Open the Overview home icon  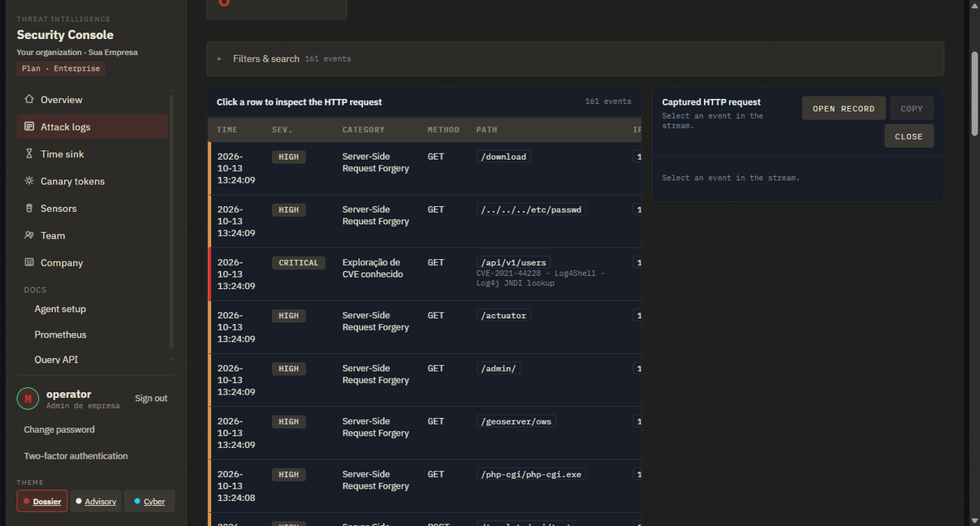[29, 100]
